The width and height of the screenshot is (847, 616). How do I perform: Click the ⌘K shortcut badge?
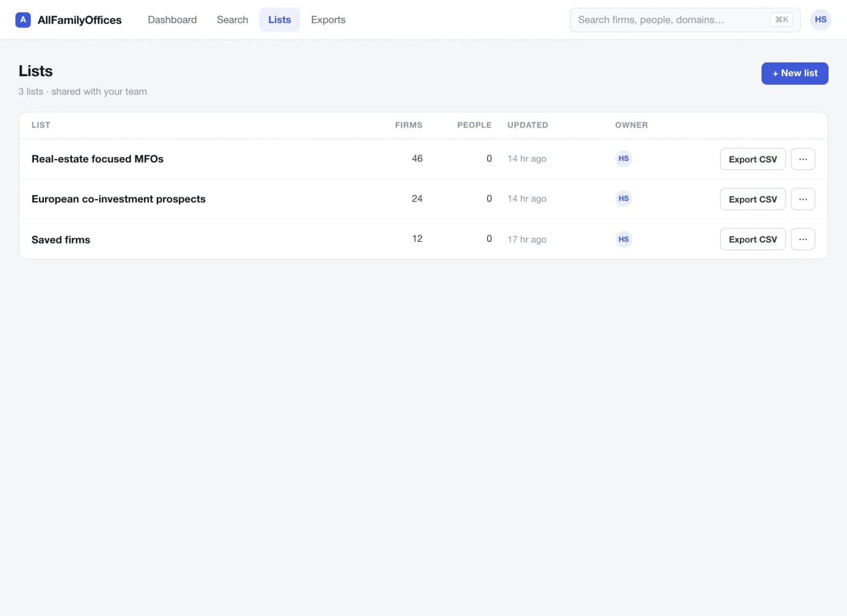[x=781, y=20]
